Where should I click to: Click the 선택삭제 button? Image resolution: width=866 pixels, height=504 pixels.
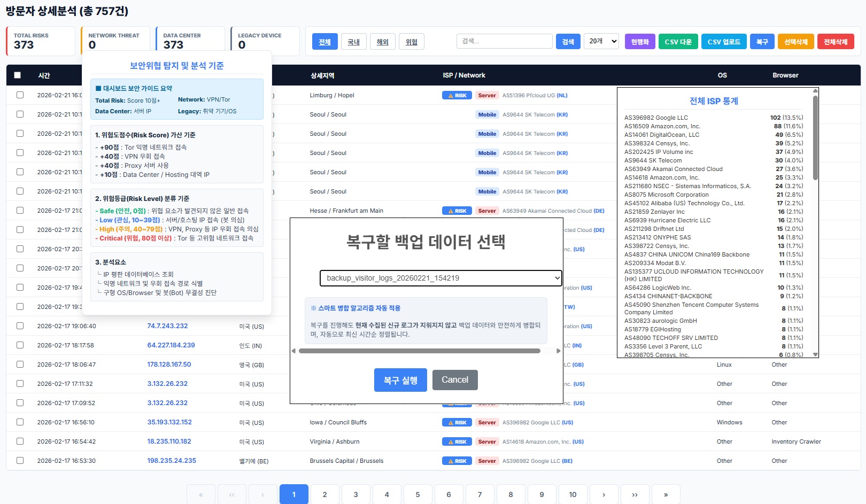tap(796, 42)
